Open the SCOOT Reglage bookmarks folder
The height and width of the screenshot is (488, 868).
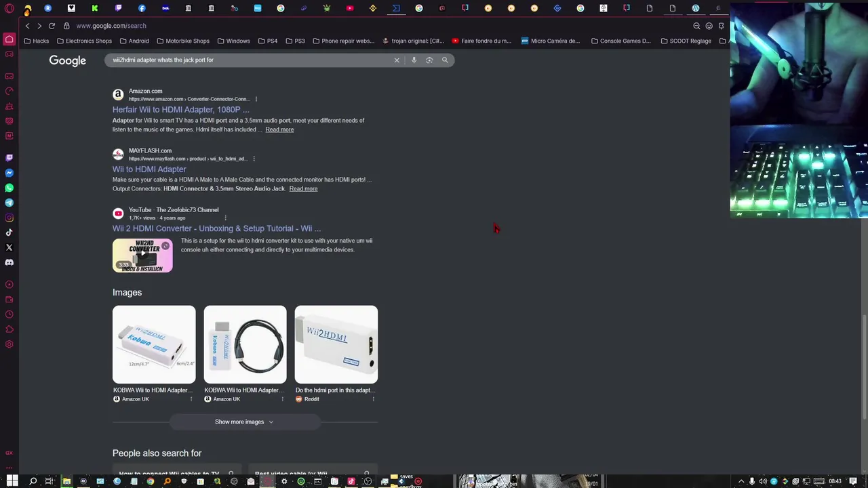686,41
